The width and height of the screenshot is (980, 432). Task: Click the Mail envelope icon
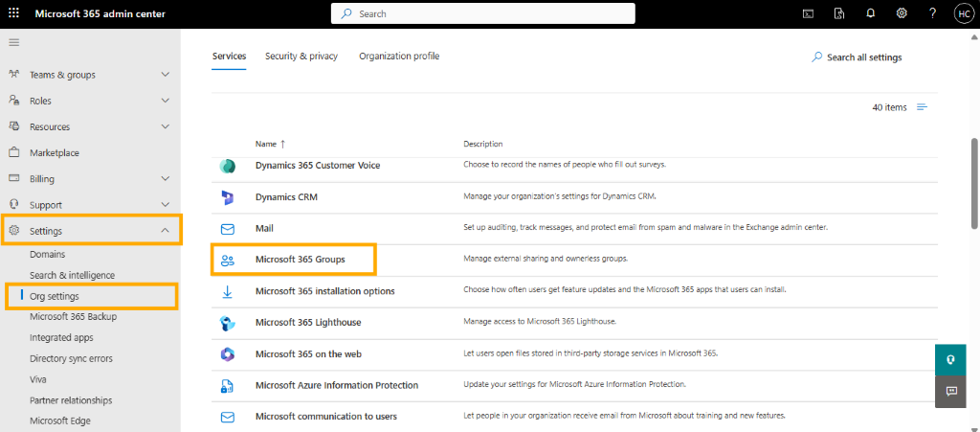[x=228, y=229]
